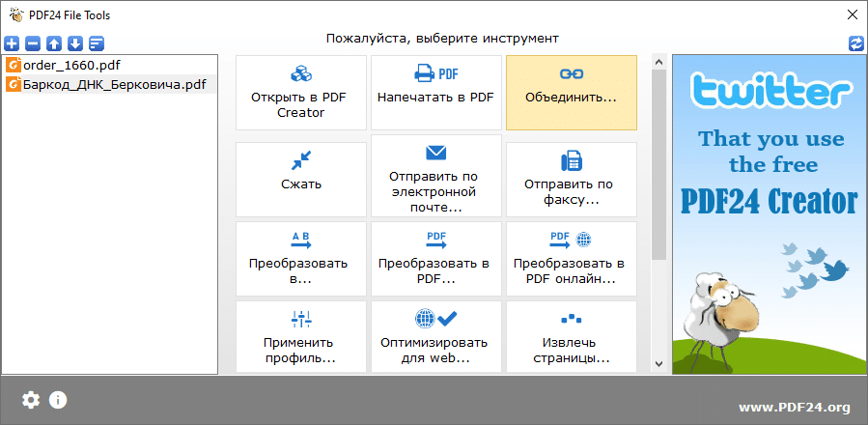Open the Отправить по факсу tool
This screenshot has width=868, height=425.
coord(571,179)
